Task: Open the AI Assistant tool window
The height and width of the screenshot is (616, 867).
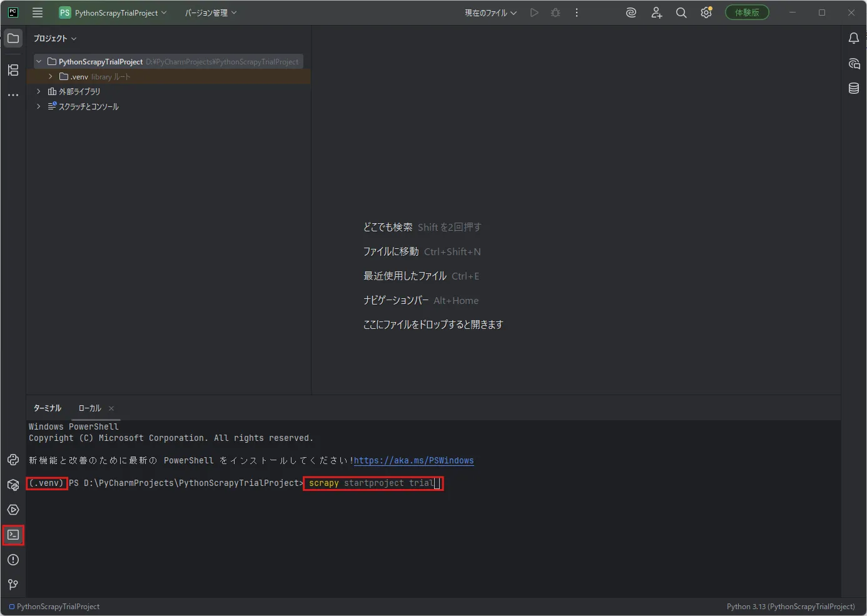Action: click(x=854, y=63)
